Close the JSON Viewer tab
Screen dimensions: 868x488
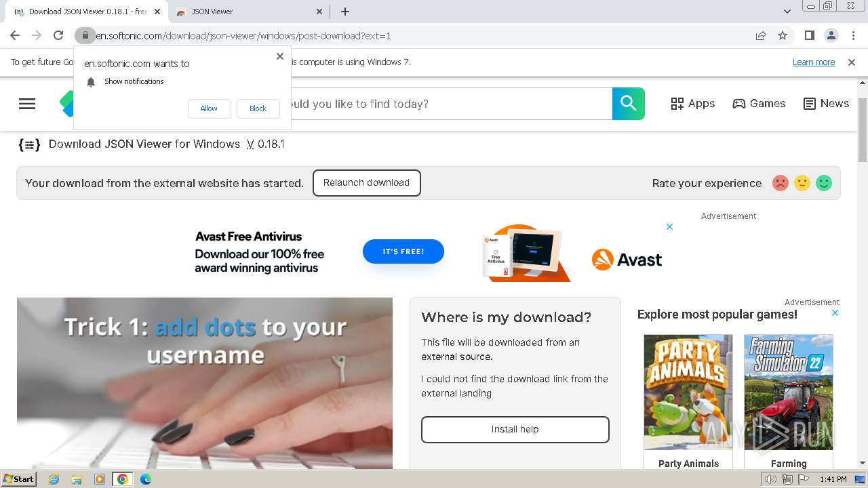[x=320, y=12]
